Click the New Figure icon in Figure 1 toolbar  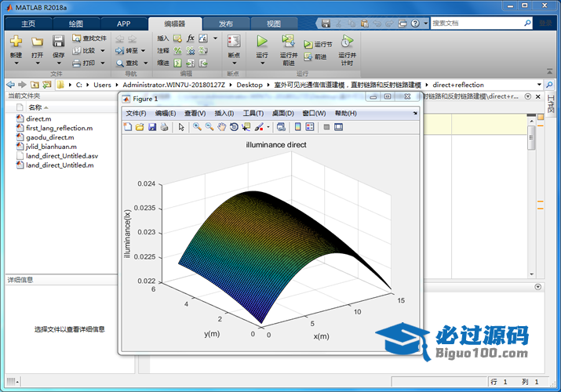[x=128, y=127]
